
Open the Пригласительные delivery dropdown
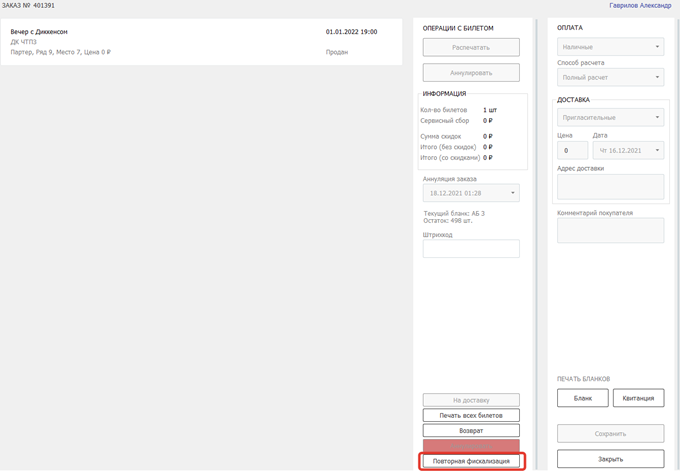(x=610, y=117)
